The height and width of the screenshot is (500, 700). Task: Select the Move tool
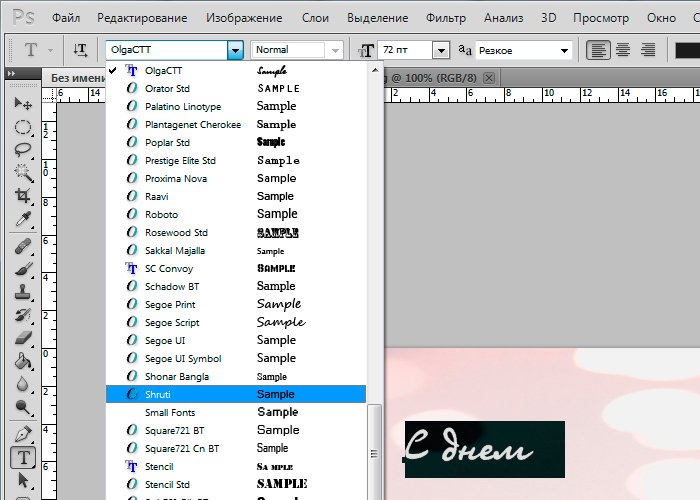(x=22, y=104)
